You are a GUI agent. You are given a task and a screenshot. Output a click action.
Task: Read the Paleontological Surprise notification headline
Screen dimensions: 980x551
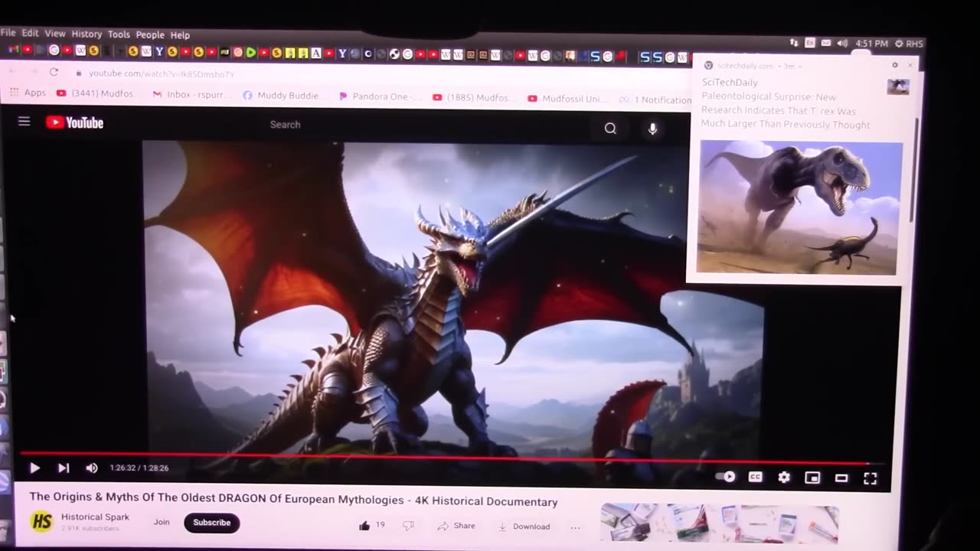(x=785, y=111)
